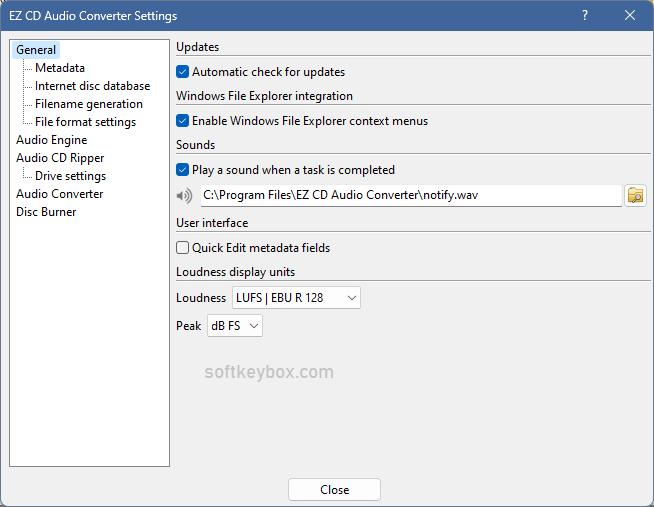654x507 pixels.
Task: Select General in settings tree
Action: click(36, 50)
